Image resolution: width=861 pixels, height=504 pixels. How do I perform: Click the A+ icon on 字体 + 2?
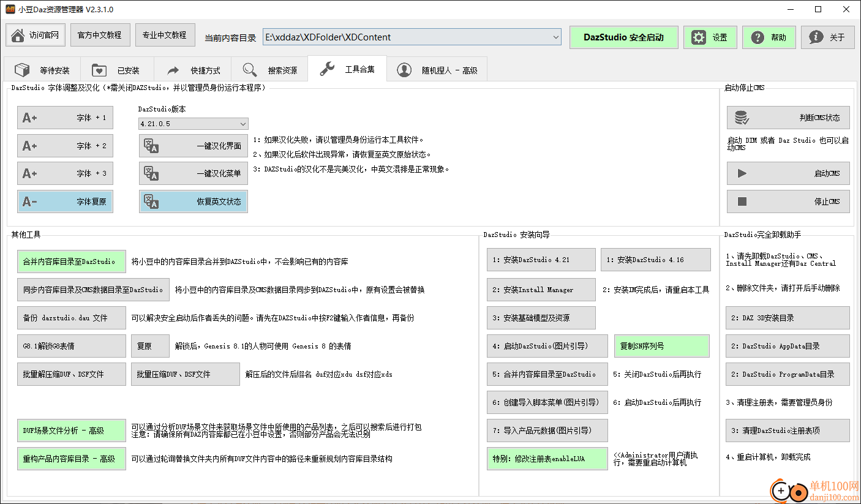[30, 146]
